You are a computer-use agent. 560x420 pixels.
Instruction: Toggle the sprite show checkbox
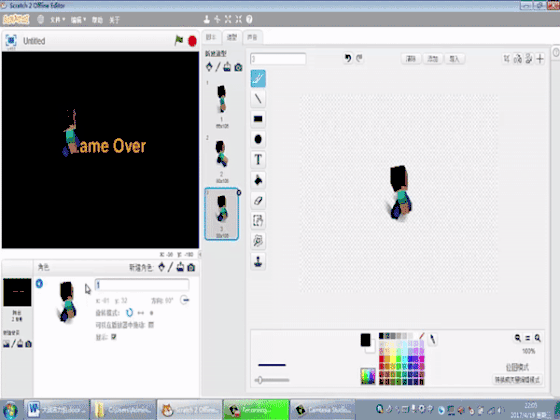pyautogui.click(x=114, y=337)
